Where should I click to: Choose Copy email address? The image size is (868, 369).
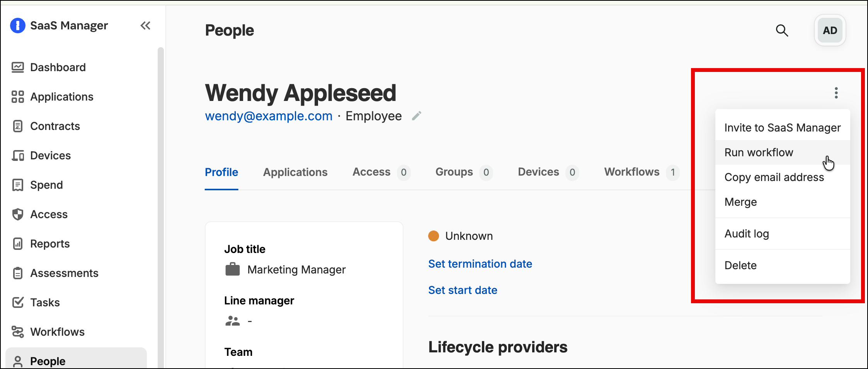point(783,177)
